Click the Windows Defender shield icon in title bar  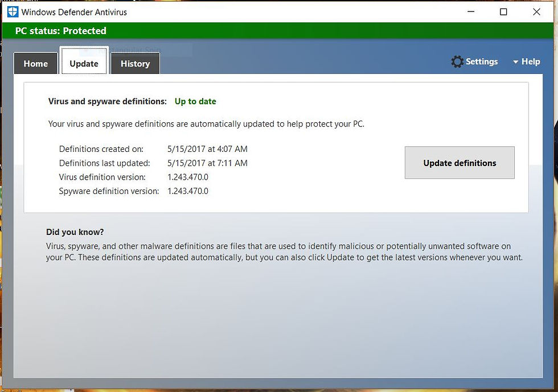[x=13, y=12]
